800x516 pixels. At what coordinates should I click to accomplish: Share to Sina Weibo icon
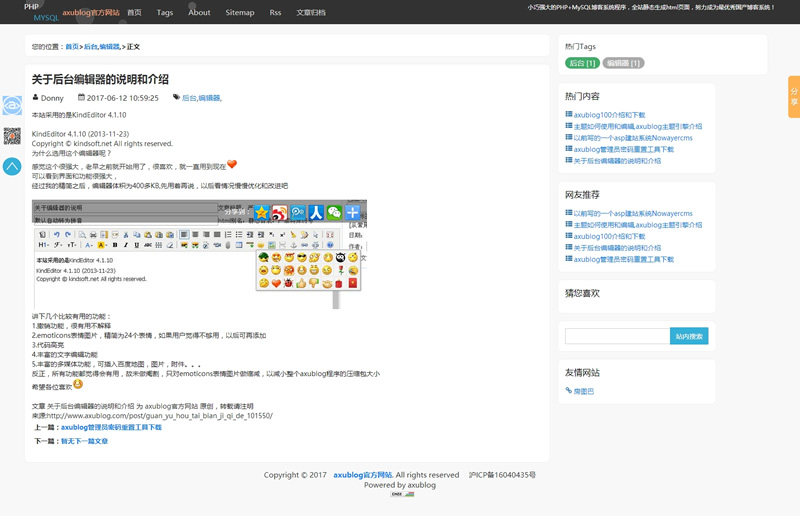[280, 212]
